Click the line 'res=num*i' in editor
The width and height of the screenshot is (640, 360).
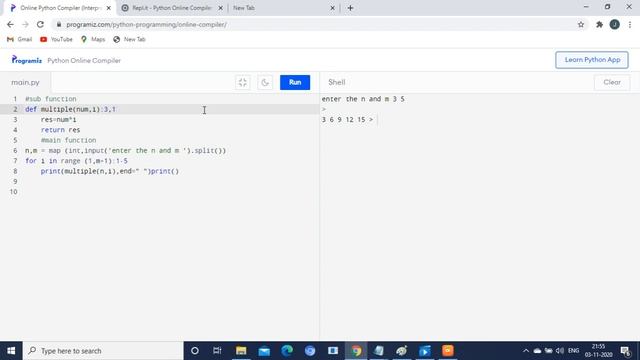(58, 120)
